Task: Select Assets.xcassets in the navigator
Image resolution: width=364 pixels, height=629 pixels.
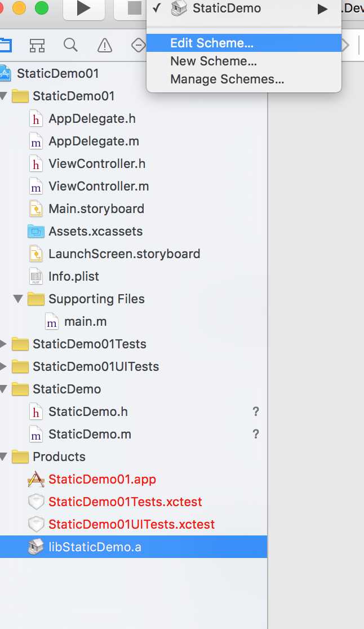Action: (95, 232)
